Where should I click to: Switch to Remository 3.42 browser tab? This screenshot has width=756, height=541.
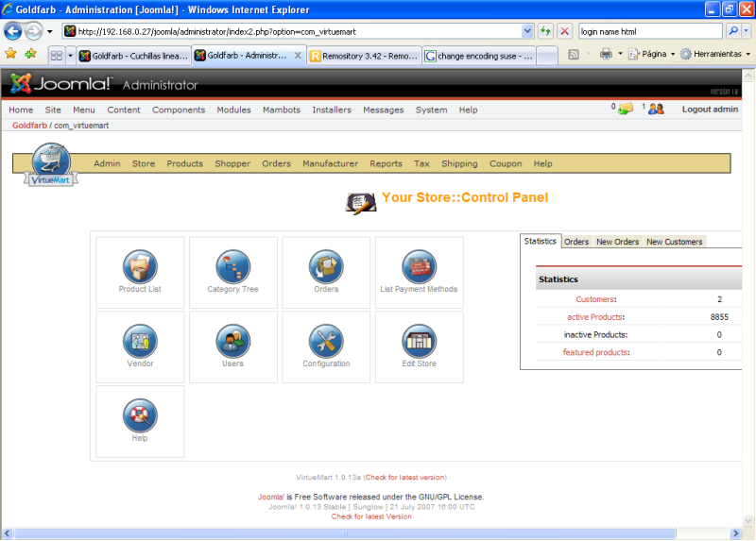365,56
